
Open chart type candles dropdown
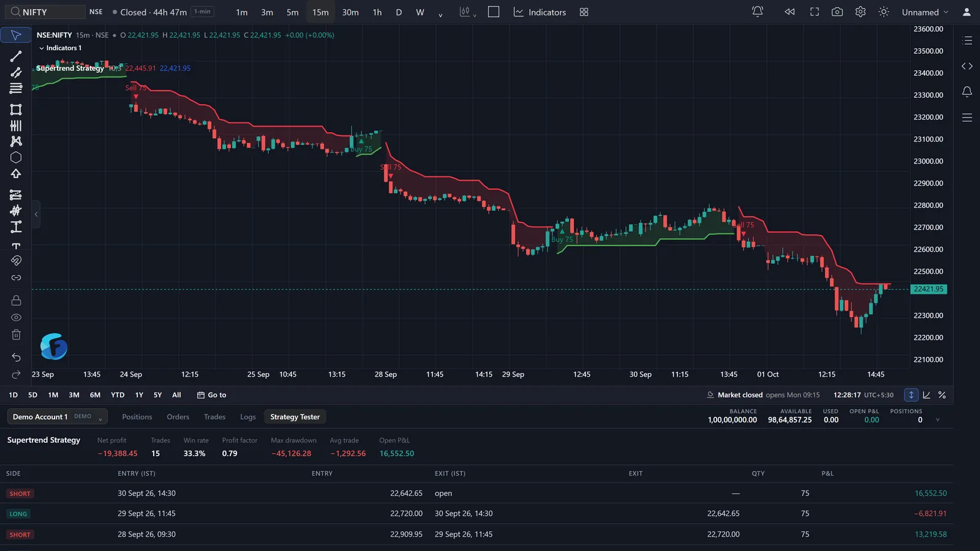467,12
